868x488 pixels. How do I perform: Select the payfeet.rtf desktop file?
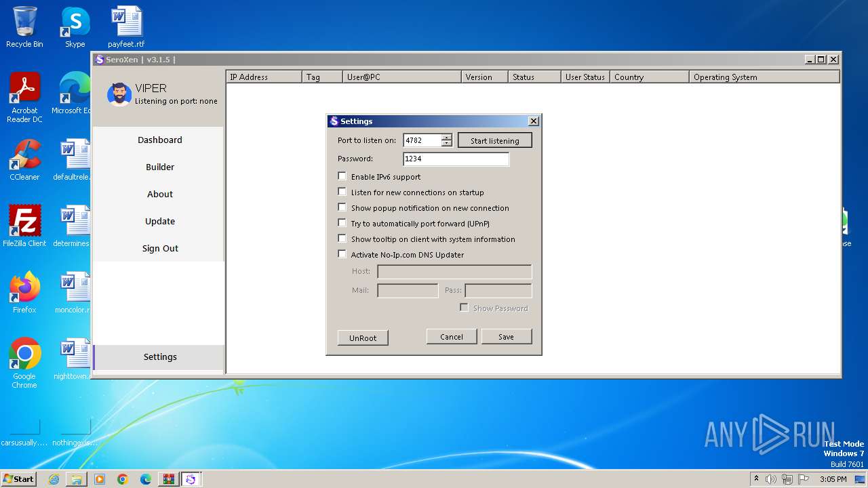(x=126, y=27)
